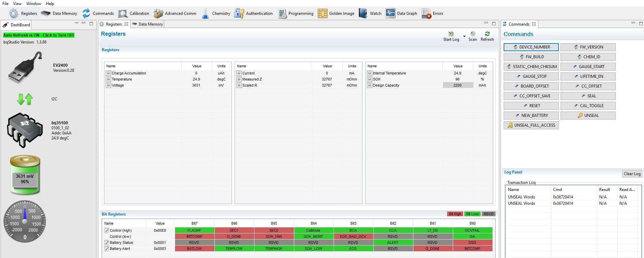Image resolution: width=644 pixels, height=258 pixels.
Task: Click the EV2400 USB adapter icon
Action: (x=26, y=67)
